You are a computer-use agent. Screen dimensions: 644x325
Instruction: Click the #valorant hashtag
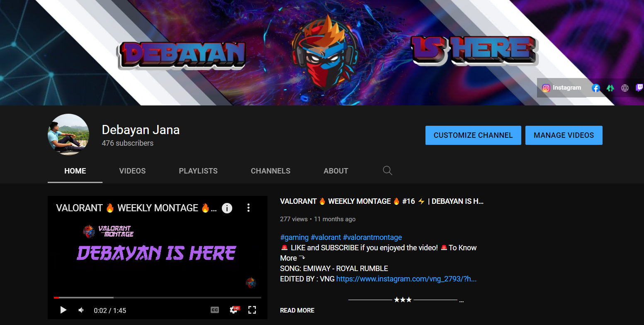pos(326,237)
